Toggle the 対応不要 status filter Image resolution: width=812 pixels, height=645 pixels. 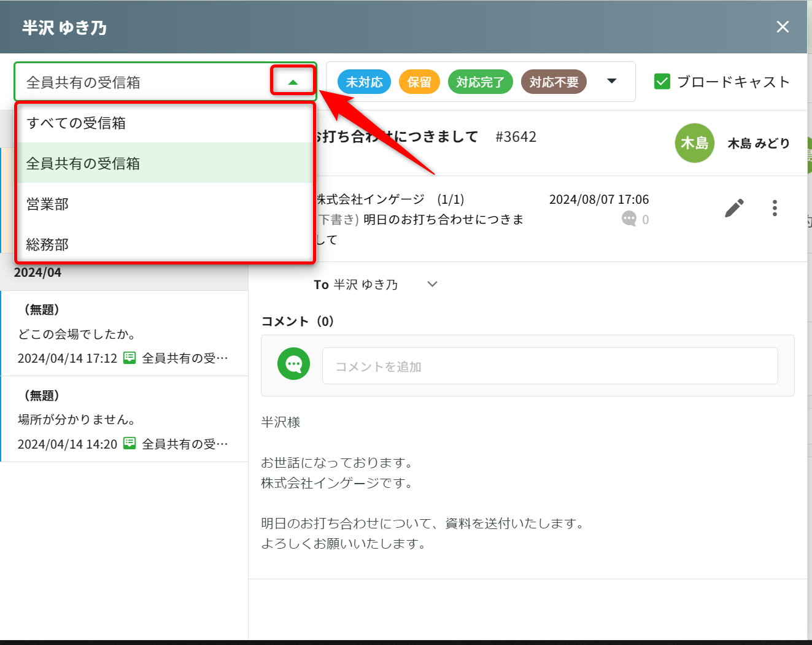(554, 82)
